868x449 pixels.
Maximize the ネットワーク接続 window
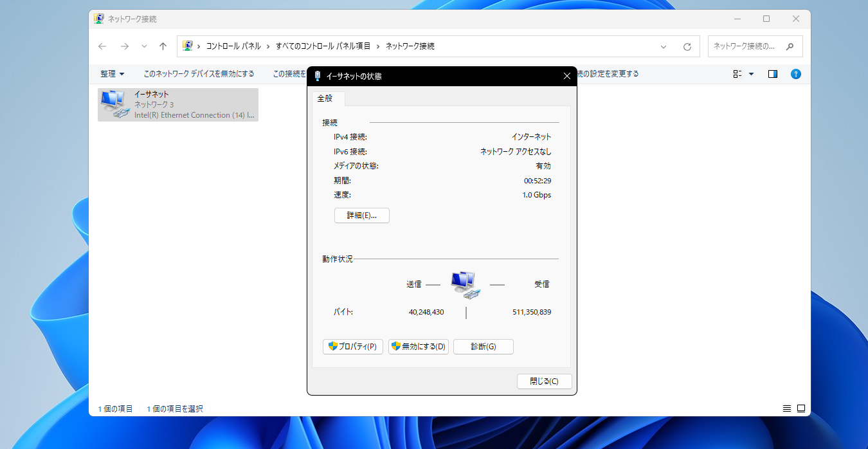point(766,19)
